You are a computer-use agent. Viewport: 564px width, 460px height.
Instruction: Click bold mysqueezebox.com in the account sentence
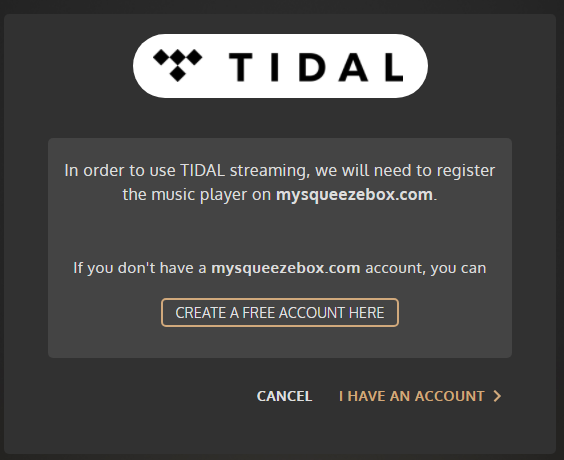(x=286, y=268)
